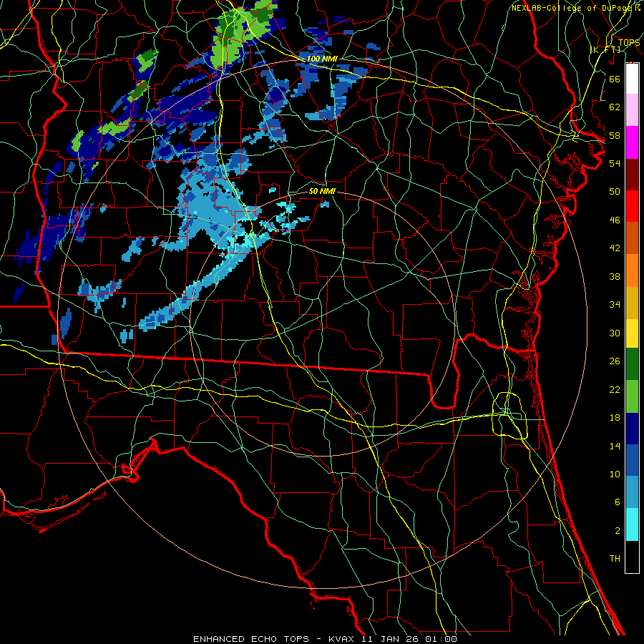This screenshot has width=644, height=644.
Task: Click the "14" legend value
Action: coord(615,446)
